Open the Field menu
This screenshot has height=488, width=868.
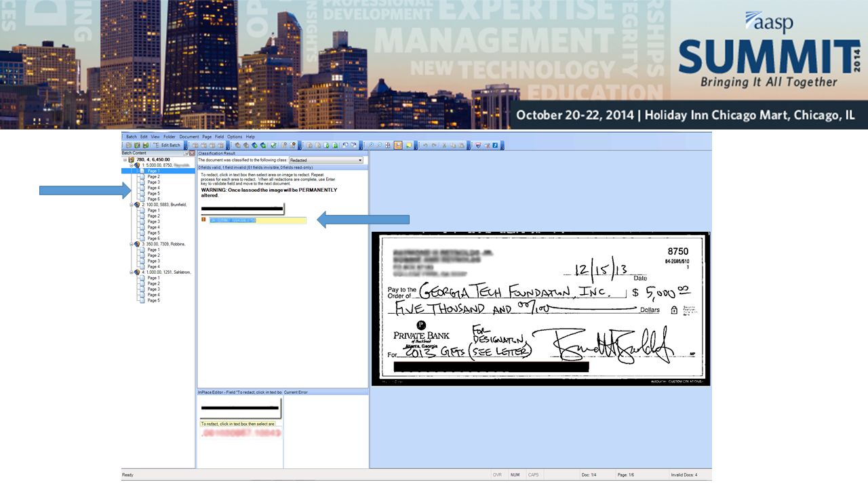click(x=220, y=137)
